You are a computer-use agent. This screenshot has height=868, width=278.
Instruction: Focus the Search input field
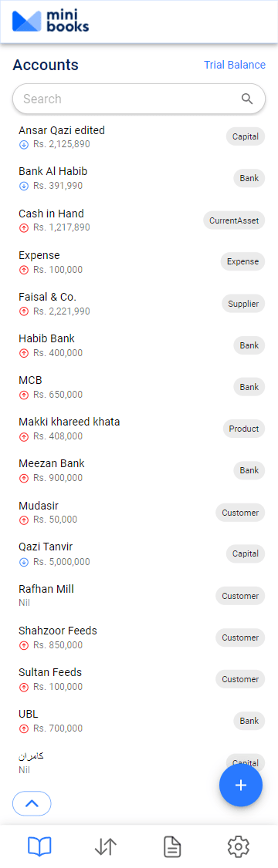click(139, 99)
